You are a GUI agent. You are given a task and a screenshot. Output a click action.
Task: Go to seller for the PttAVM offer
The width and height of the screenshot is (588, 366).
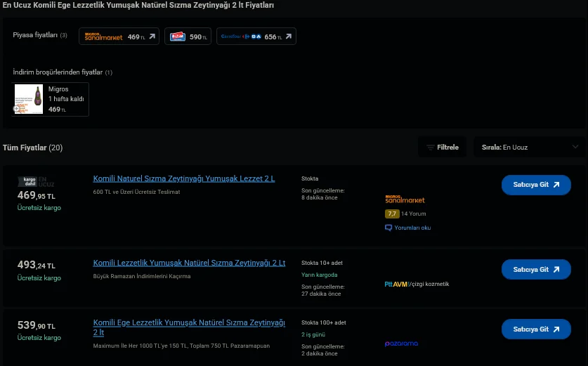point(536,269)
